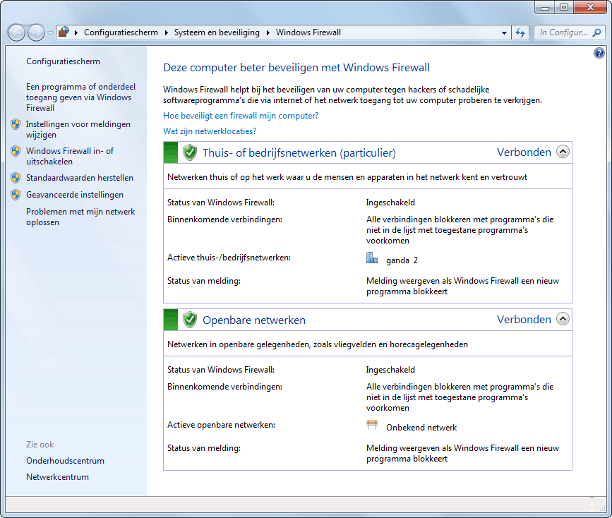Open the Netwerkcentrum link under Zie ook
Screen dimensions: 612x518
tap(57, 477)
